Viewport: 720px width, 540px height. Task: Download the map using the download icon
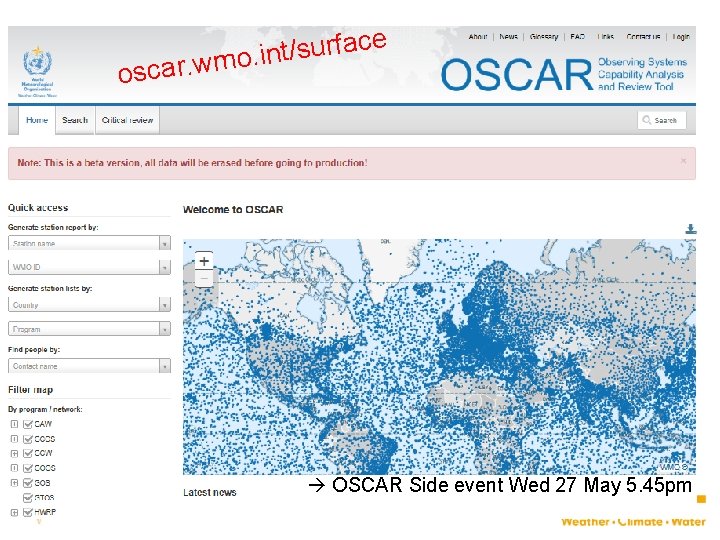[691, 229]
